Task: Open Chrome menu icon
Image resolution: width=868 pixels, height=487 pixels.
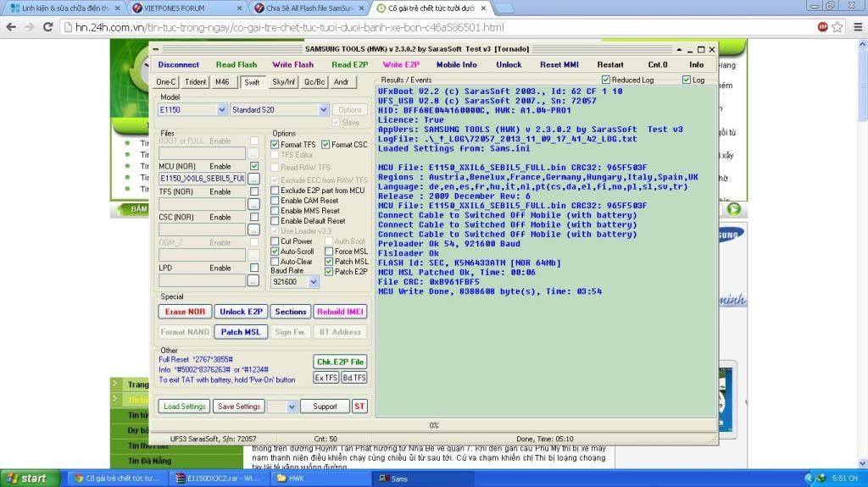Action: (x=858, y=27)
